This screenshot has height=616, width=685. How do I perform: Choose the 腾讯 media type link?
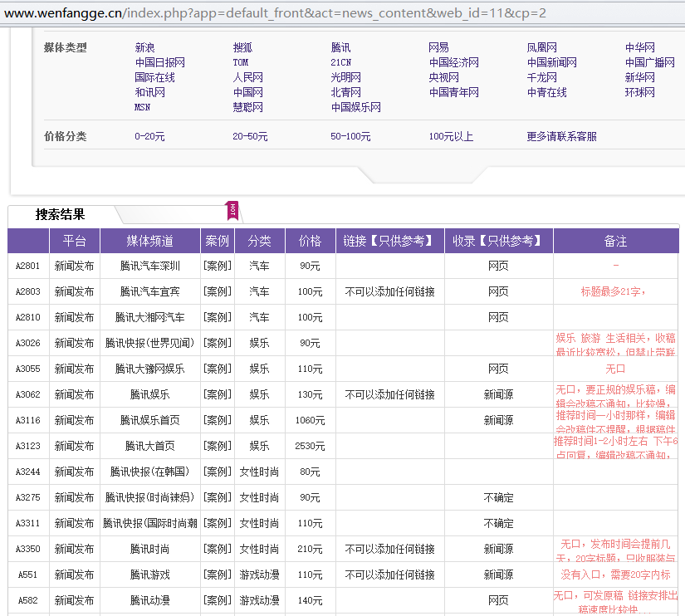click(340, 48)
